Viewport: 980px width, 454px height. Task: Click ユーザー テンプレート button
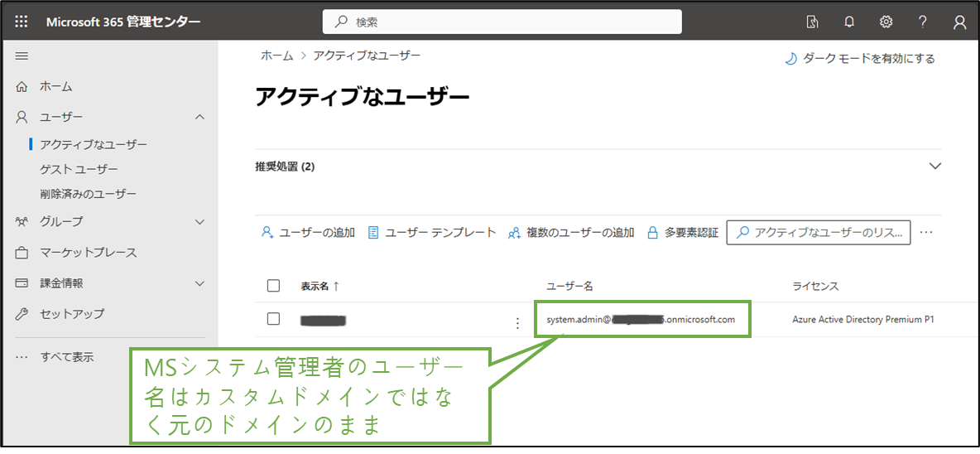tap(432, 234)
